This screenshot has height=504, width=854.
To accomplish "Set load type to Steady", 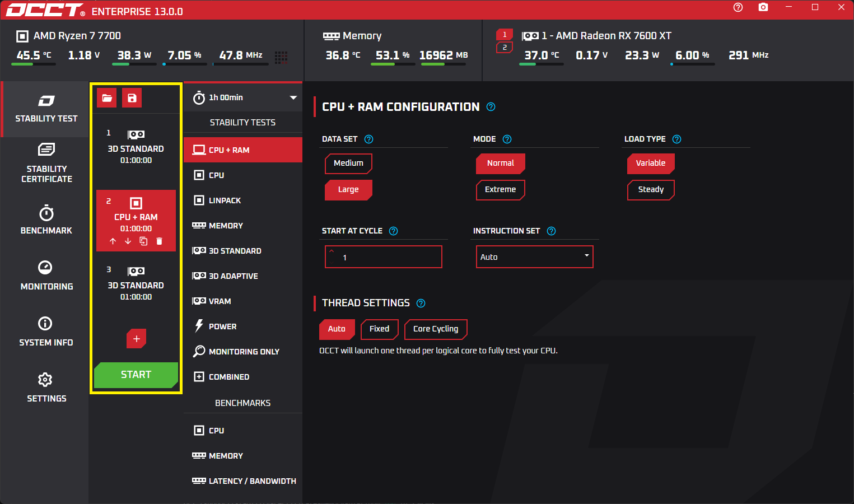I will click(x=651, y=190).
